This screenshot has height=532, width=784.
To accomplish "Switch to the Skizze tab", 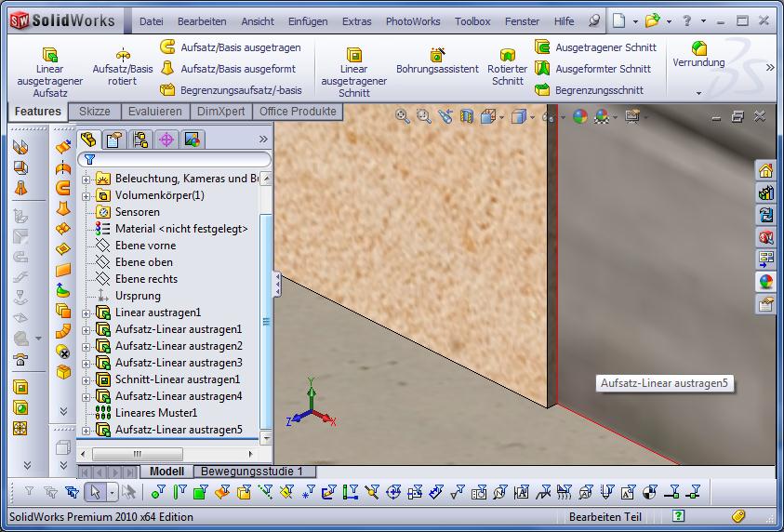I will coord(94,112).
